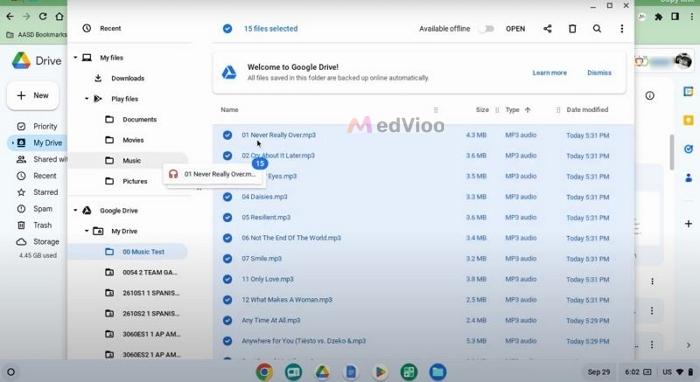This screenshot has width=700, height=382.
Task: Open Contacts side panel icon
Action: [x=688, y=178]
